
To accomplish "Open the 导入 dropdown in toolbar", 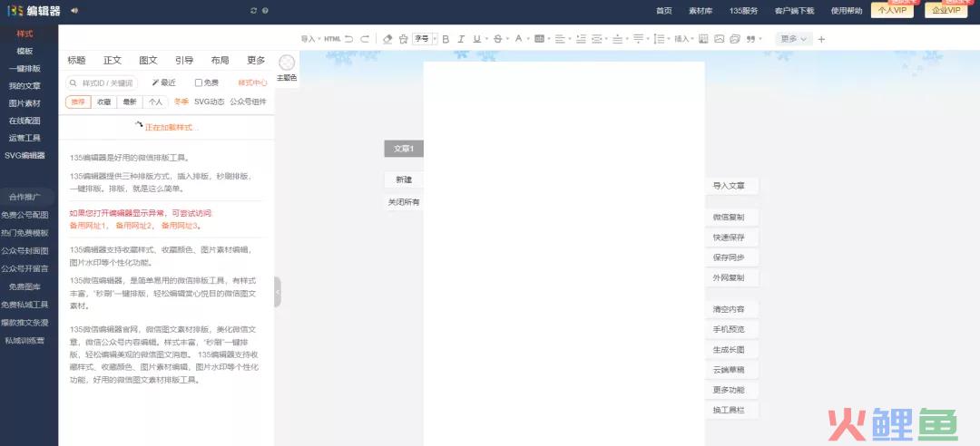I will coord(310,39).
